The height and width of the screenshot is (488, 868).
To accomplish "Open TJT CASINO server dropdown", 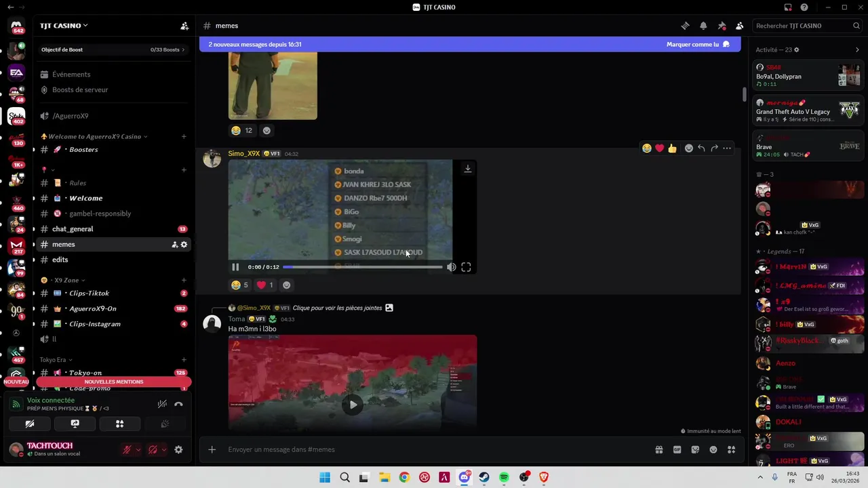I will click(x=64, y=26).
